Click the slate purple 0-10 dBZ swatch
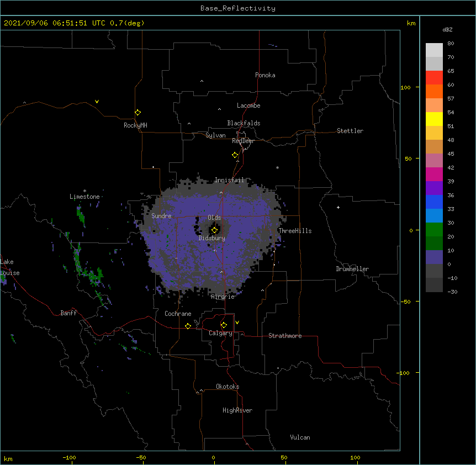The image size is (476, 465). 434,257
